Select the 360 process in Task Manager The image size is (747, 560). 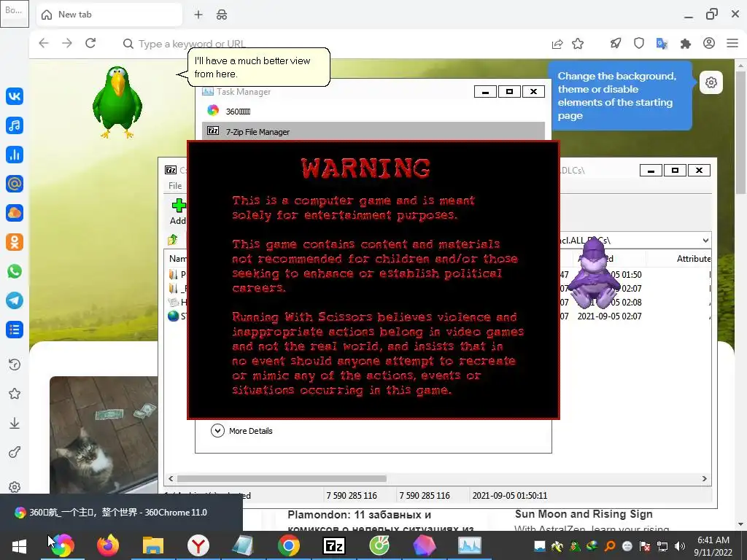(x=373, y=111)
